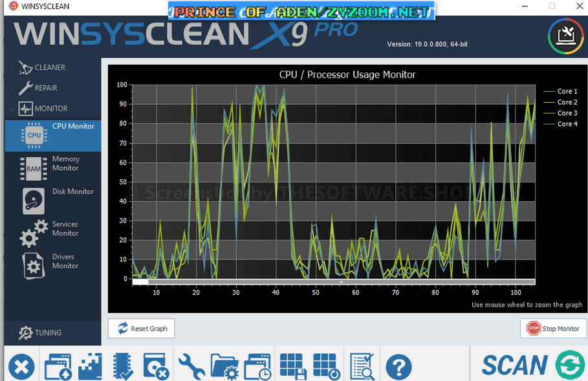Click the checklist with magnifier icon
588x381 pixels.
tap(362, 366)
